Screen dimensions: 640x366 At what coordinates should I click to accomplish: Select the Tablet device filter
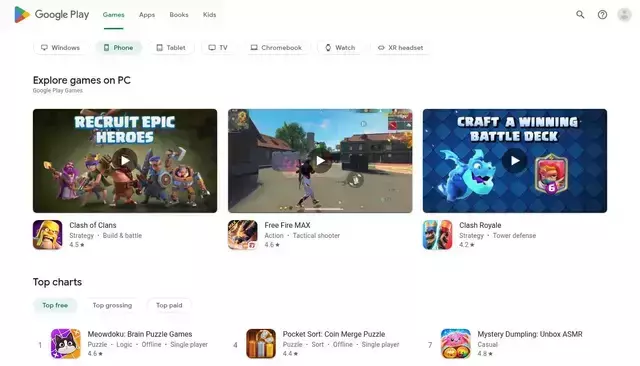tap(171, 48)
